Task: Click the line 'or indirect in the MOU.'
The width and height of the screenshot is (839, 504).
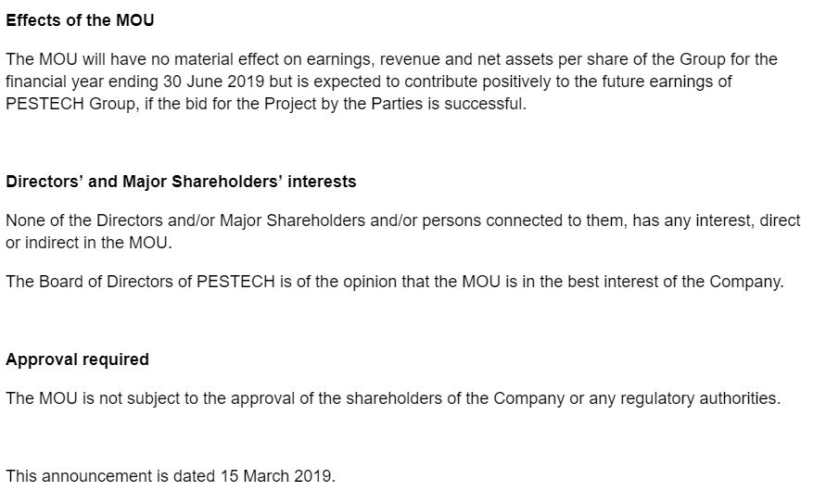Action: [89, 243]
